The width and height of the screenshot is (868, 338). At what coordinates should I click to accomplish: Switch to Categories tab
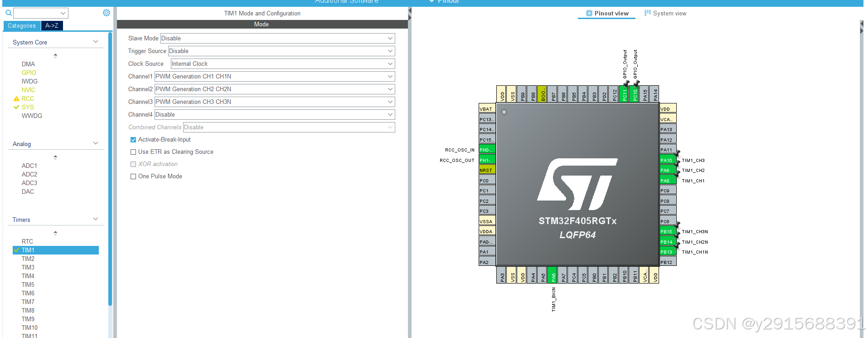(22, 26)
